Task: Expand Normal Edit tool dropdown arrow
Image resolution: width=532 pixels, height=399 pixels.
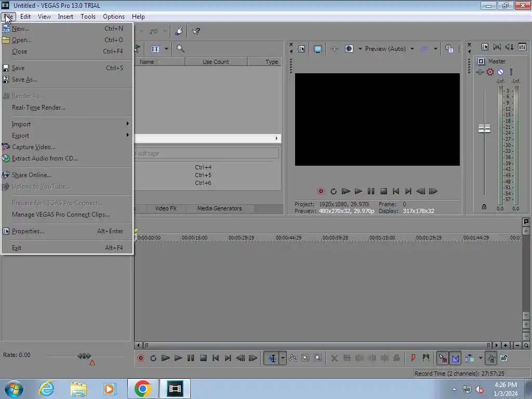Action: [x=283, y=358]
